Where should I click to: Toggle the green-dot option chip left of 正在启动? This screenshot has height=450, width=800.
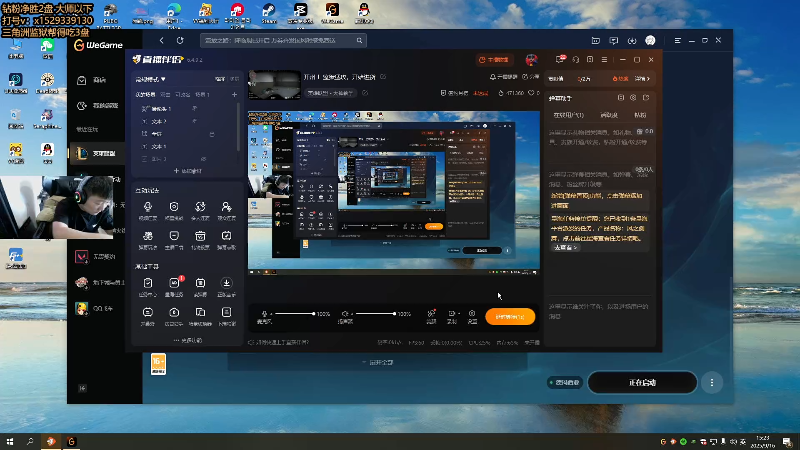564,382
